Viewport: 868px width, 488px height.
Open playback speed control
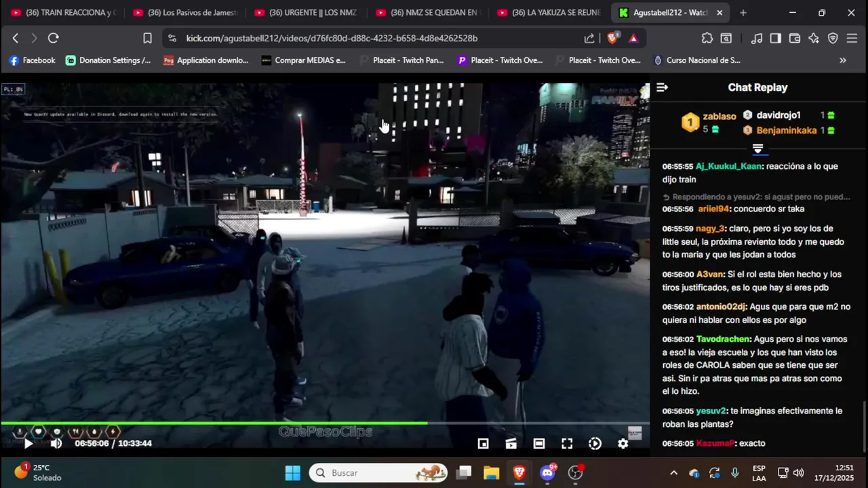(595, 443)
